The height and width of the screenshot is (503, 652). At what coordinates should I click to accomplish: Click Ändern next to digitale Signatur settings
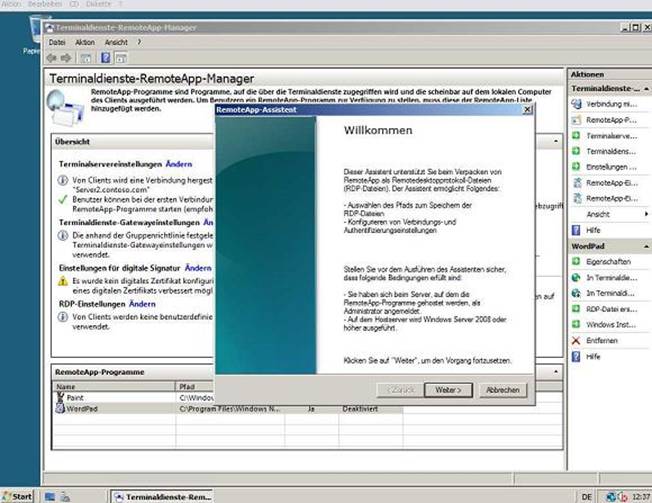tap(198, 268)
